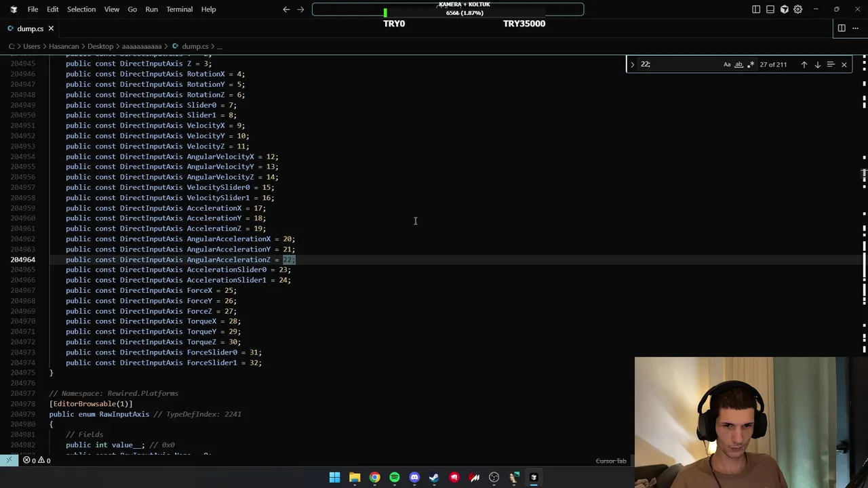Toggle Find in Selection icon
The height and width of the screenshot is (488, 868).
(831, 64)
